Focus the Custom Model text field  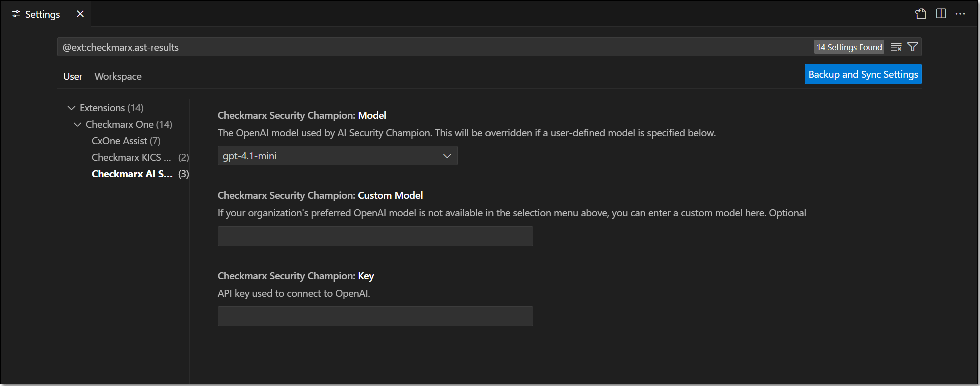tap(375, 236)
